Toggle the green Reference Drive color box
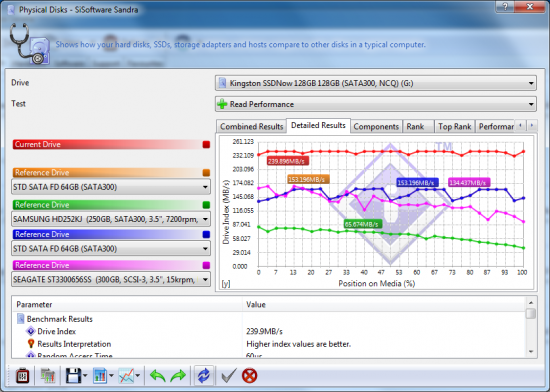Image resolution: width=550 pixels, height=392 pixels. 206,205
